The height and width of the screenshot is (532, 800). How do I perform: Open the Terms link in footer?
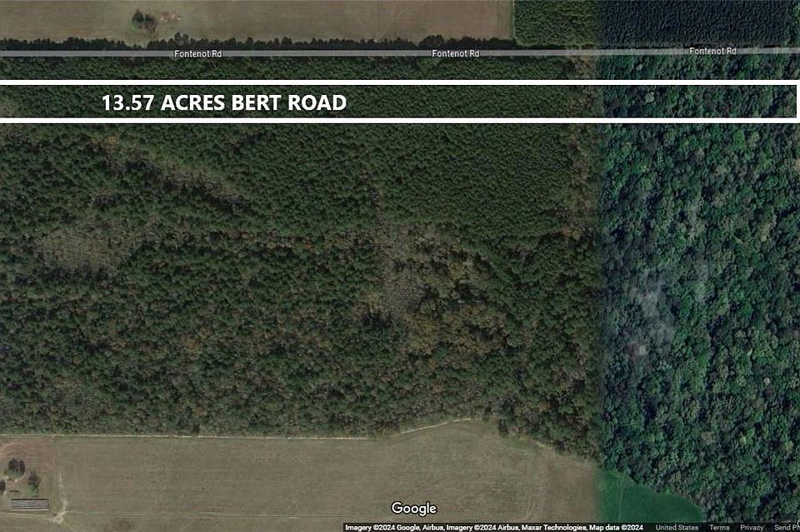click(x=718, y=527)
